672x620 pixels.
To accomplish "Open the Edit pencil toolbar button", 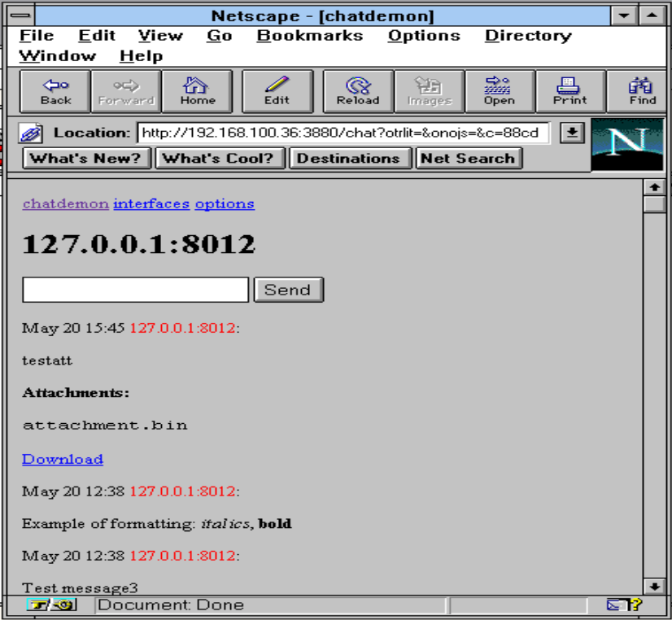I will click(x=277, y=92).
